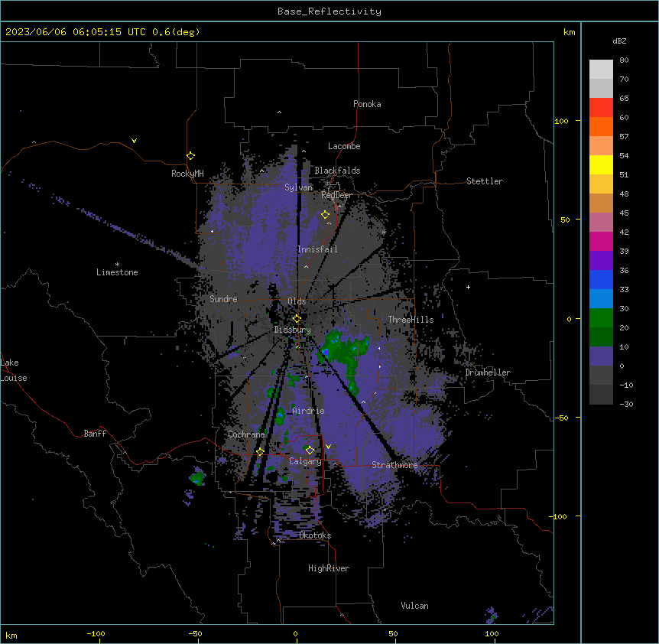
Task: Click the Blackfalds label
Action: click(337, 171)
